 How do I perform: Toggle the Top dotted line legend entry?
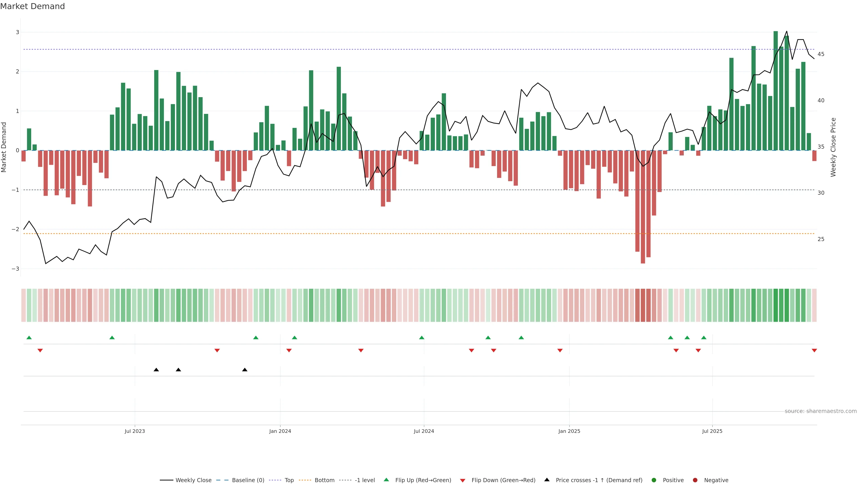click(289, 480)
